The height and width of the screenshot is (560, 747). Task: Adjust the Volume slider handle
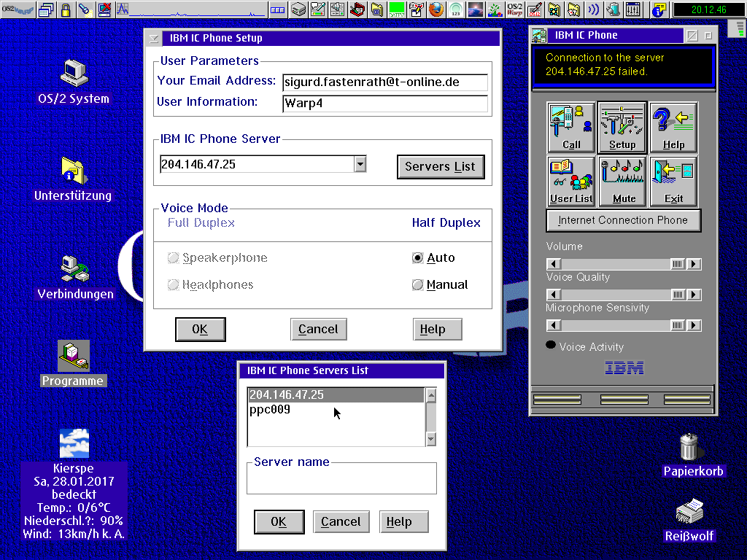pos(678,264)
